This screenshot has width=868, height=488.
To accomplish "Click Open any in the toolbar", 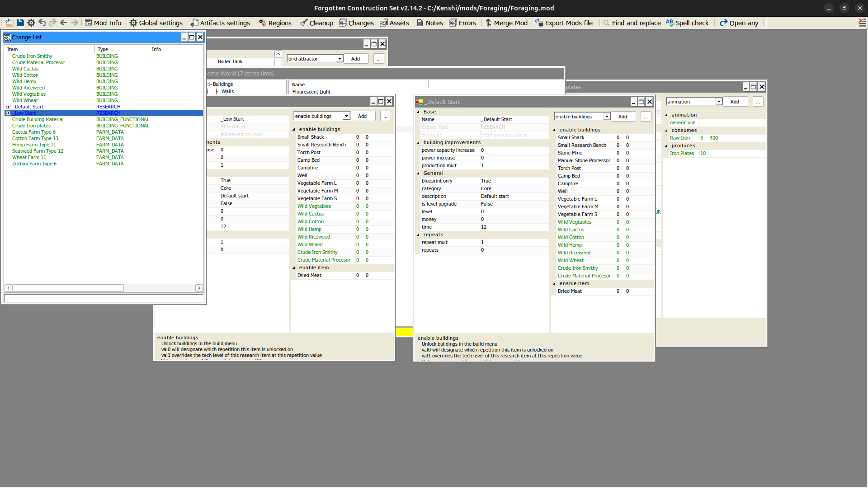I will (739, 23).
